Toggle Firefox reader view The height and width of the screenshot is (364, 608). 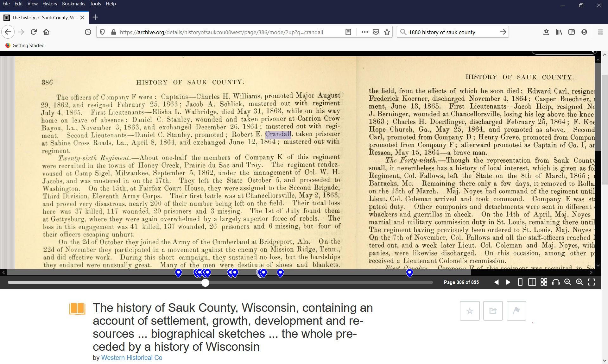(348, 32)
